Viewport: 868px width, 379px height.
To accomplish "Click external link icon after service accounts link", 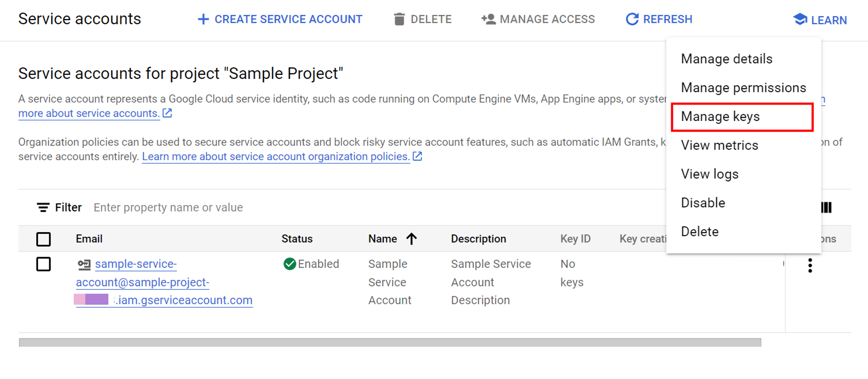I will click(x=167, y=113).
